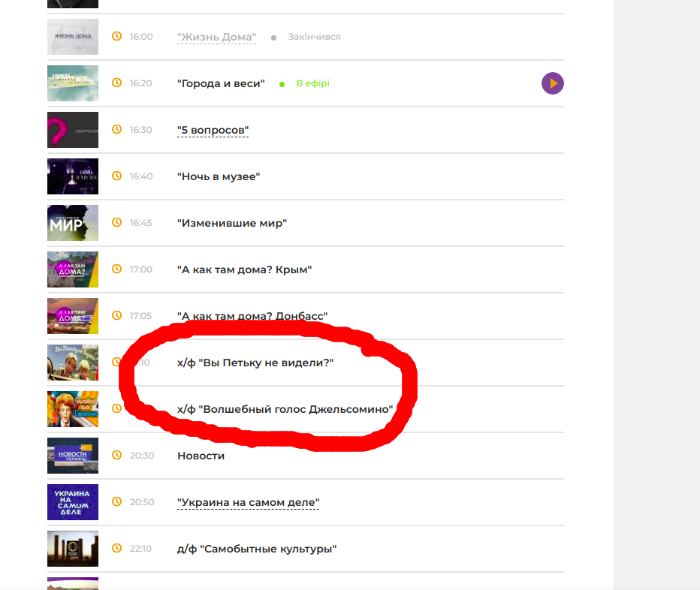Click clock icon next to 20:30

coord(116,455)
